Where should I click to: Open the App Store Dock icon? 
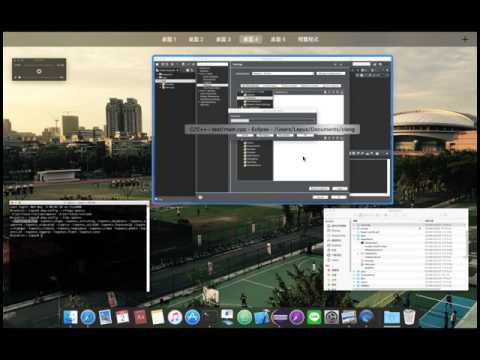(192, 317)
